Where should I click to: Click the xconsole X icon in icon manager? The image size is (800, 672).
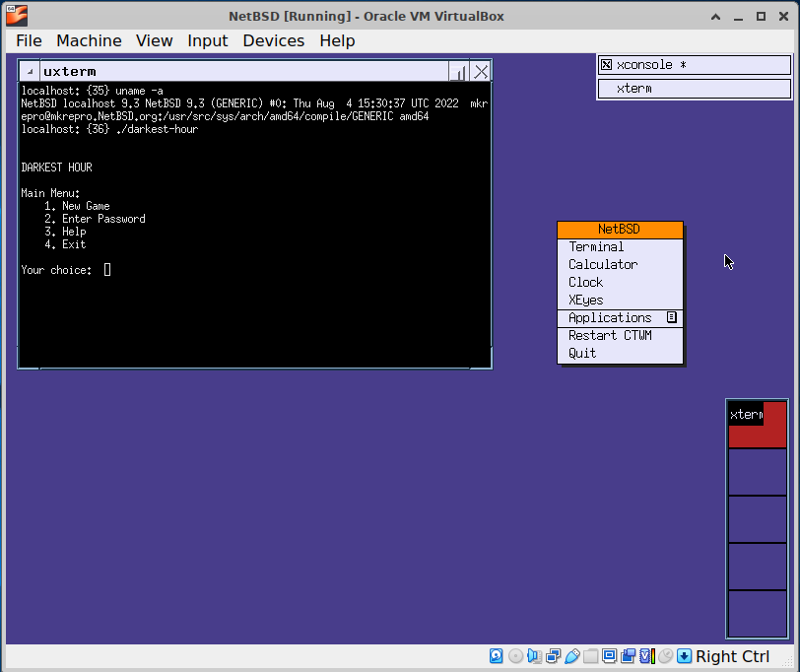click(x=606, y=65)
